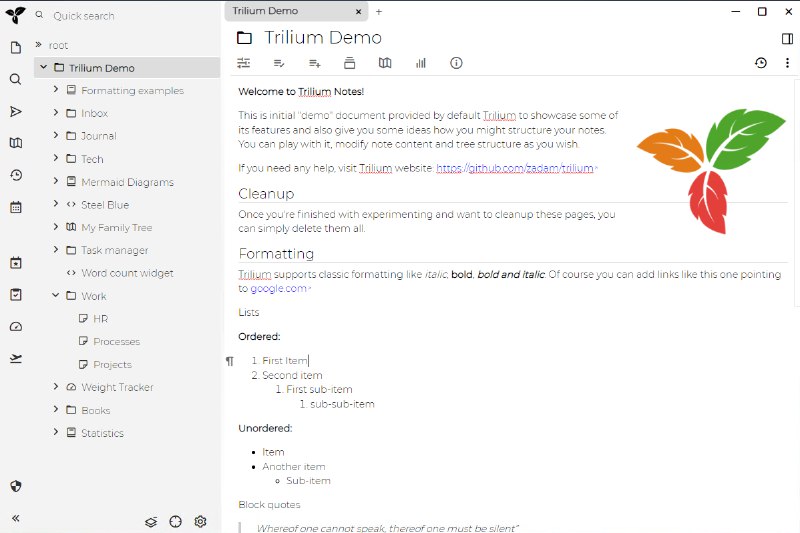Select the Word count widget note

click(127, 273)
